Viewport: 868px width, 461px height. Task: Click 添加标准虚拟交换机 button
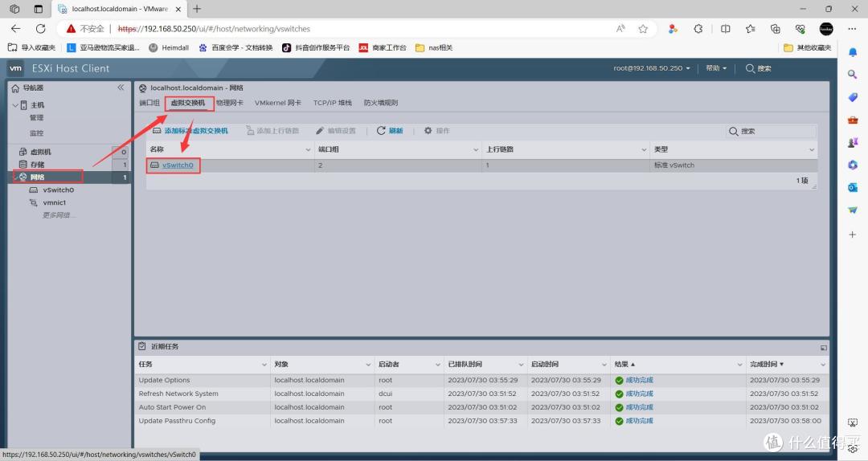click(190, 131)
